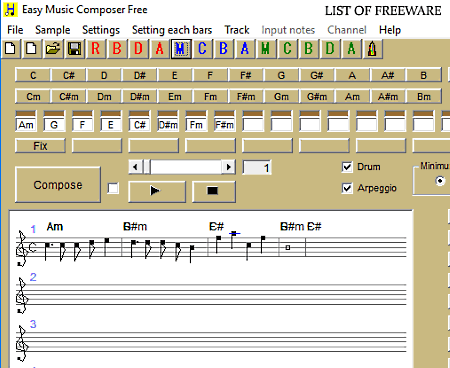Viewport: 450px width, 368px height.
Task: Click the green B toolbar icon
Action: pos(308,49)
